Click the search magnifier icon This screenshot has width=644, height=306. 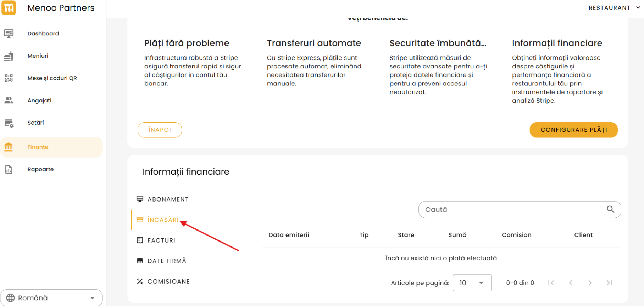(610, 209)
